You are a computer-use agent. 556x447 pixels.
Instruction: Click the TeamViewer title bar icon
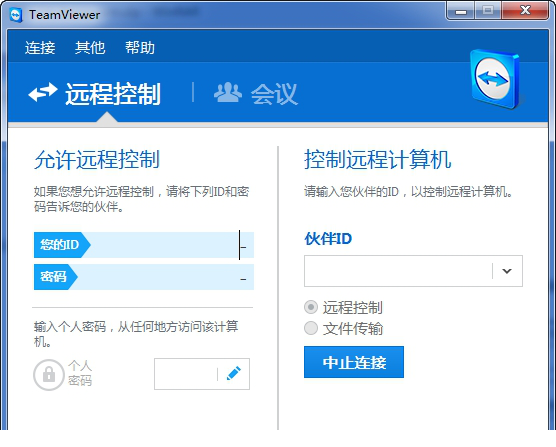click(x=16, y=15)
